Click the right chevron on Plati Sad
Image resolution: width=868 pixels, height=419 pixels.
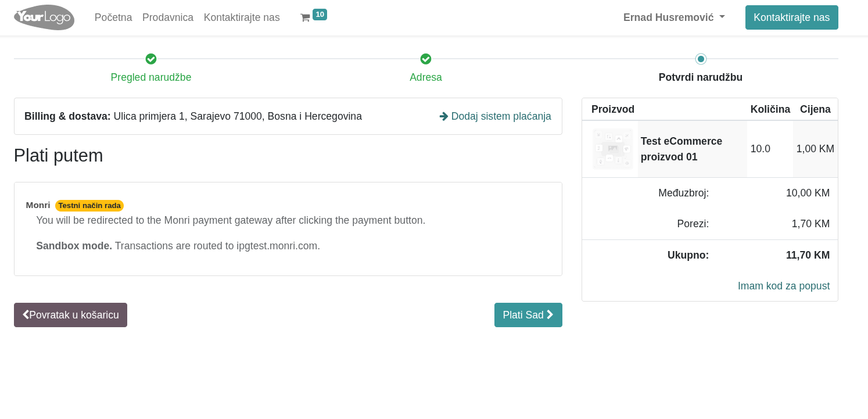click(550, 314)
